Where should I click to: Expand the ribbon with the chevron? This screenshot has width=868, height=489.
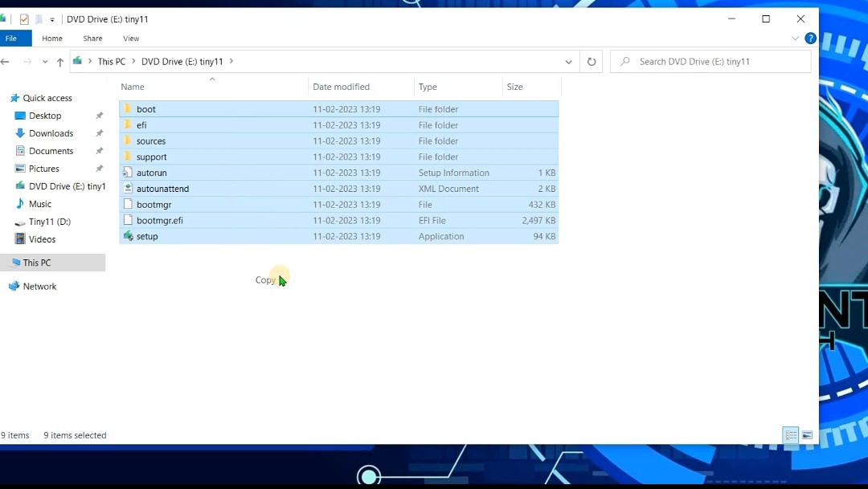[795, 39]
